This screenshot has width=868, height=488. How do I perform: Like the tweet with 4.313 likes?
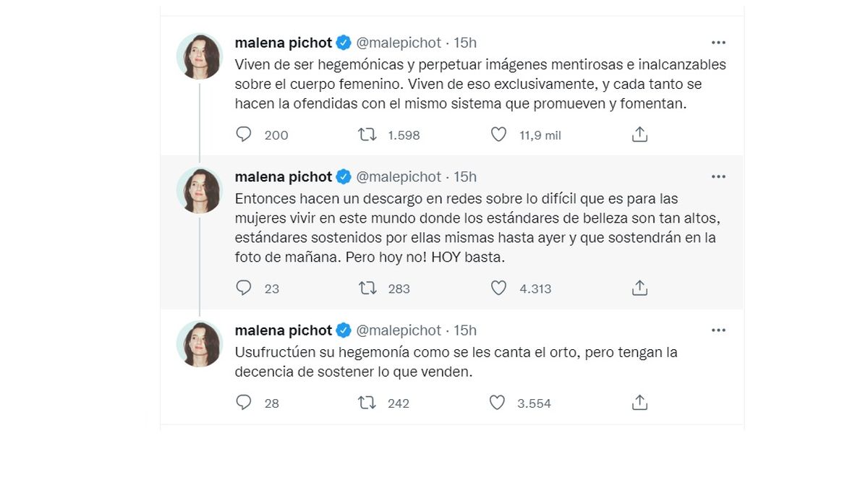click(498, 288)
